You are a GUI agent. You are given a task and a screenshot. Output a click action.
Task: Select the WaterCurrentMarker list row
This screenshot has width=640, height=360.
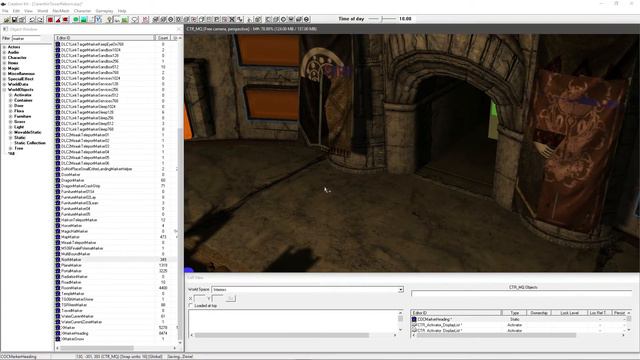[116, 316]
